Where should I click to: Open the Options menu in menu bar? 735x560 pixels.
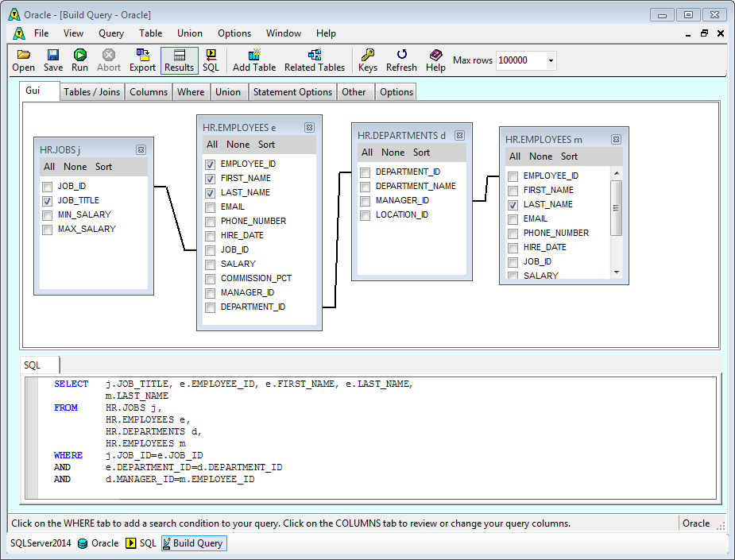pos(234,33)
